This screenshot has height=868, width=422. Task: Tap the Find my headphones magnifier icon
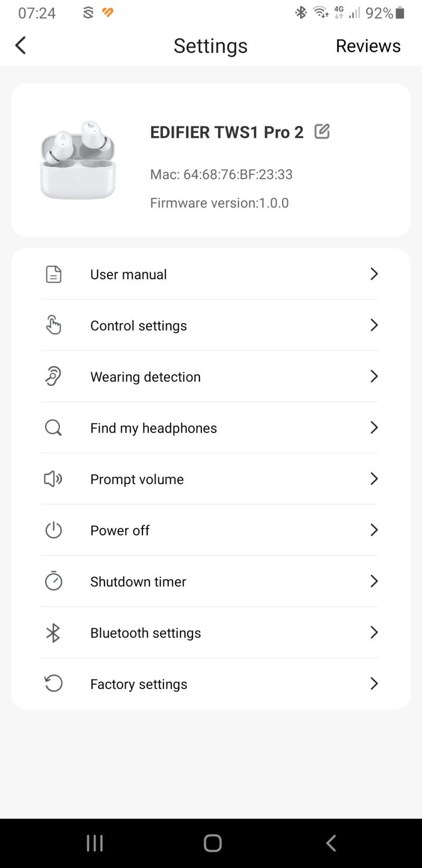tap(53, 428)
